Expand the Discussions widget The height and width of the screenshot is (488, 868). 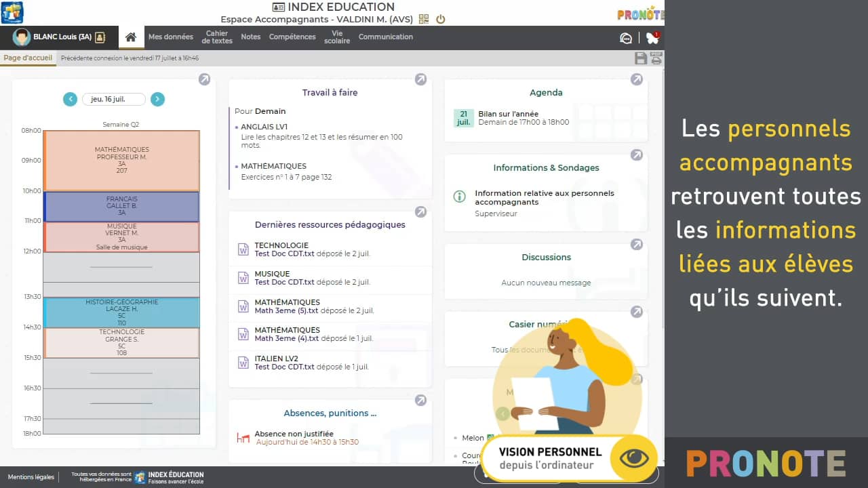point(636,244)
